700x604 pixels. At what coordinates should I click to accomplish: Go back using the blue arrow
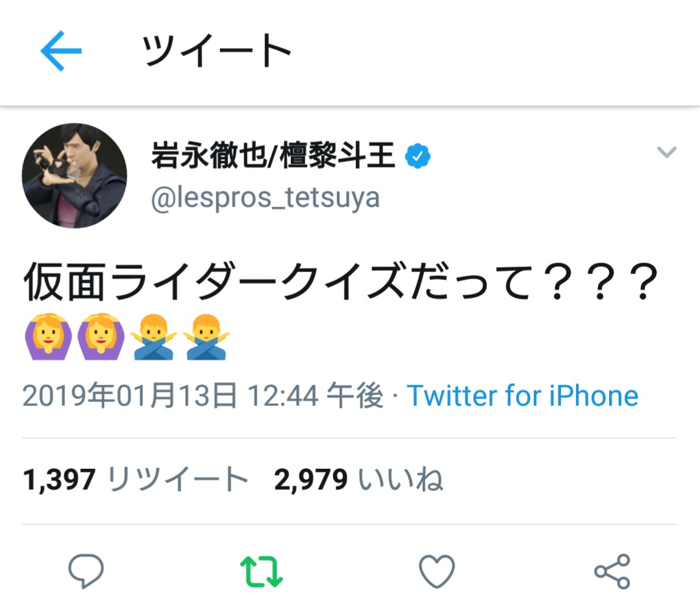[61, 50]
